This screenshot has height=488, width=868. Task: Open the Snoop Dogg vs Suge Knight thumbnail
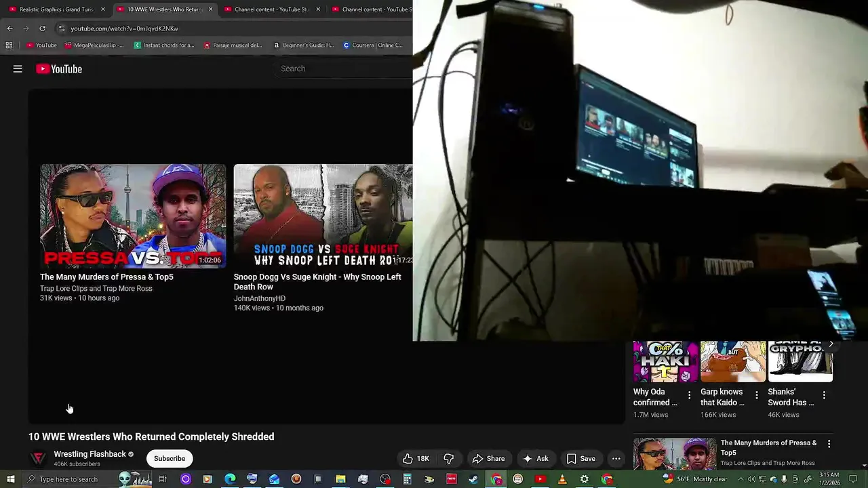click(323, 216)
